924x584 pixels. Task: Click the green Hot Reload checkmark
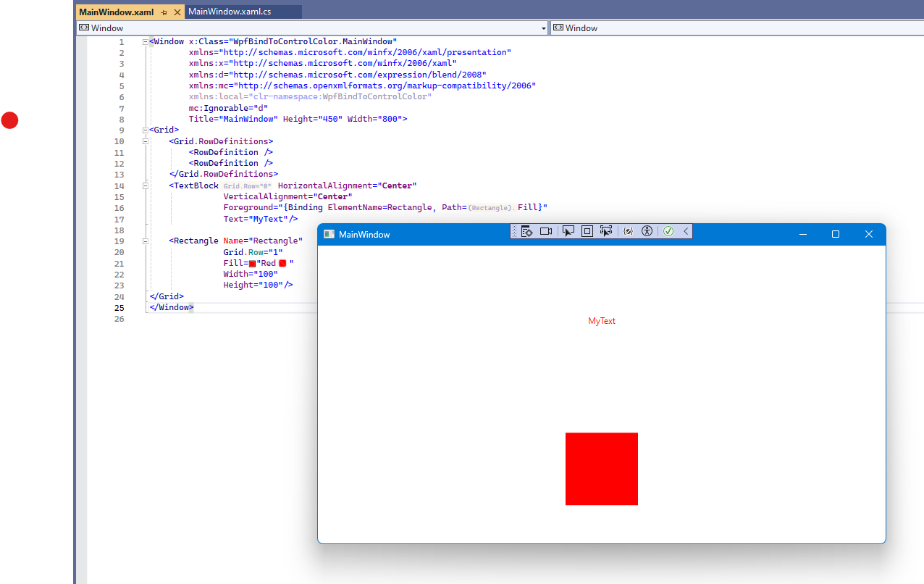tap(668, 231)
